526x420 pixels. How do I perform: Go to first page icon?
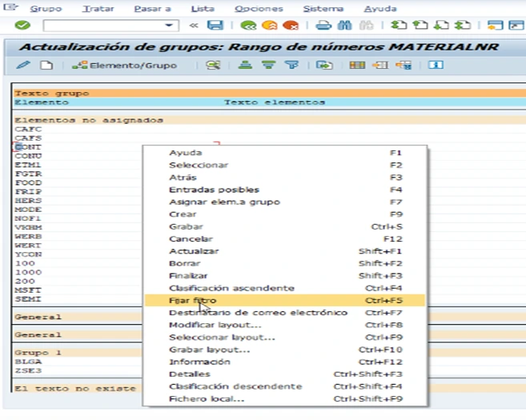pyautogui.click(x=399, y=25)
